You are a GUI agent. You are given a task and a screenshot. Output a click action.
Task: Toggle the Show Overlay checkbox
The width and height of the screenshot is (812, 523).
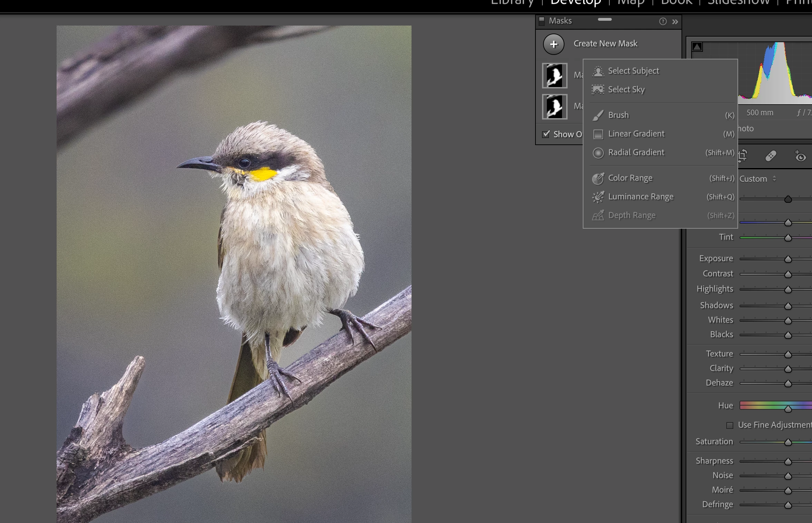[546, 134]
